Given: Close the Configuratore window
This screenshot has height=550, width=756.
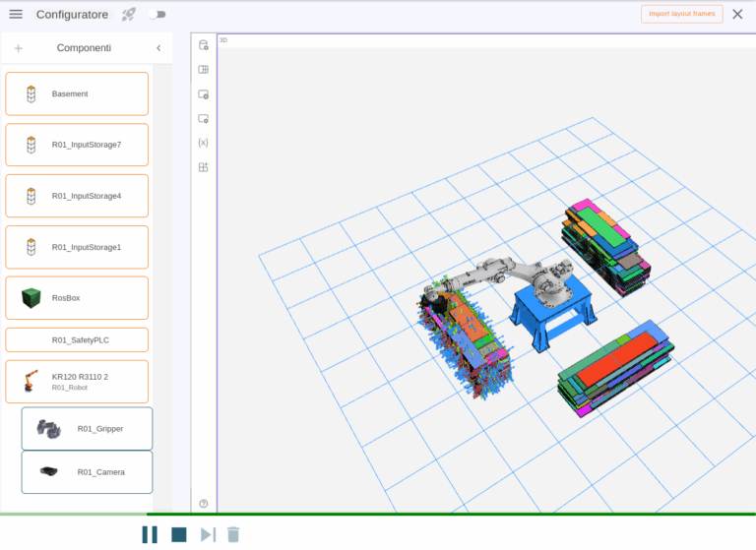Looking at the screenshot, I should (737, 14).
